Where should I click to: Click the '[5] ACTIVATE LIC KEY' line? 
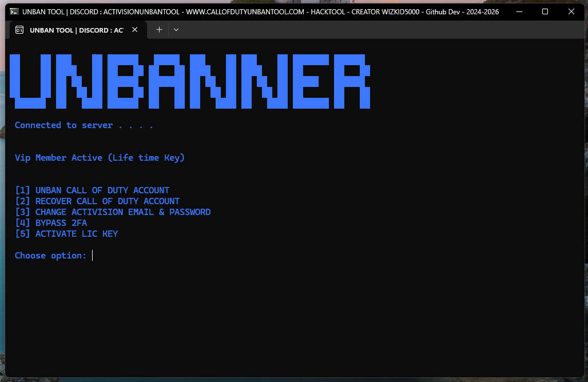[x=67, y=234]
